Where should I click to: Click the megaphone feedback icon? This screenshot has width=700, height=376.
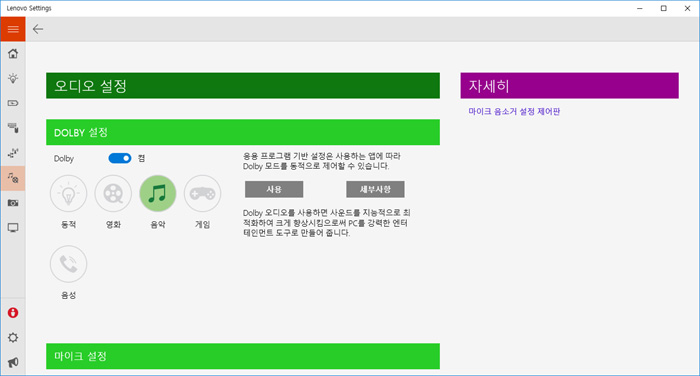pyautogui.click(x=13, y=362)
